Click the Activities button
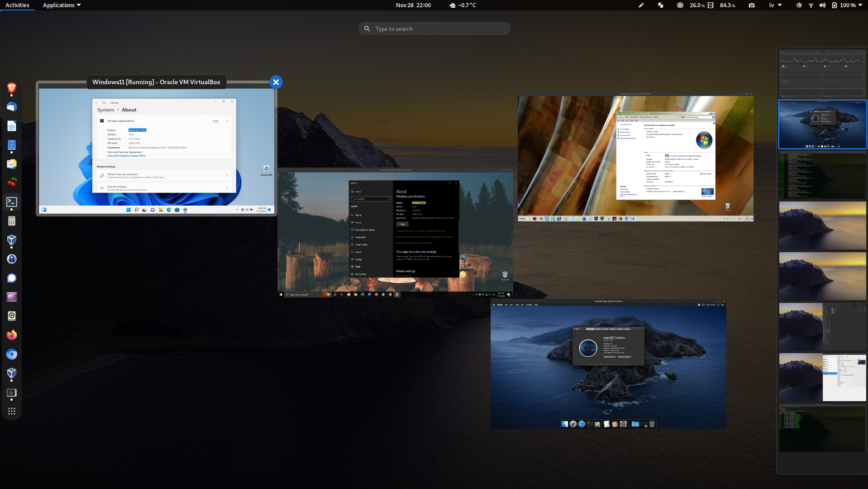Screen dimensions: 868x489 [x=17, y=5]
